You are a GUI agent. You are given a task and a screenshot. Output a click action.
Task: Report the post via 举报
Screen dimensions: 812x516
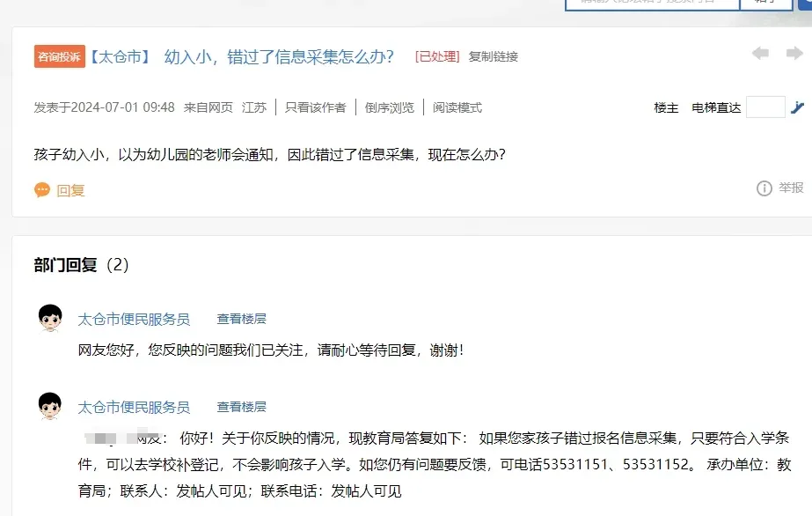pyautogui.click(x=791, y=188)
